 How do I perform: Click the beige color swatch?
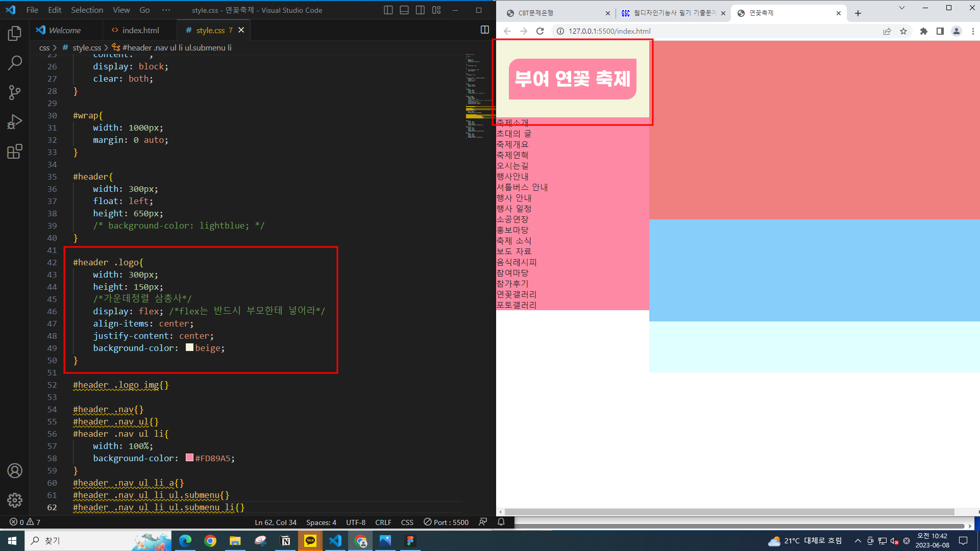(189, 348)
